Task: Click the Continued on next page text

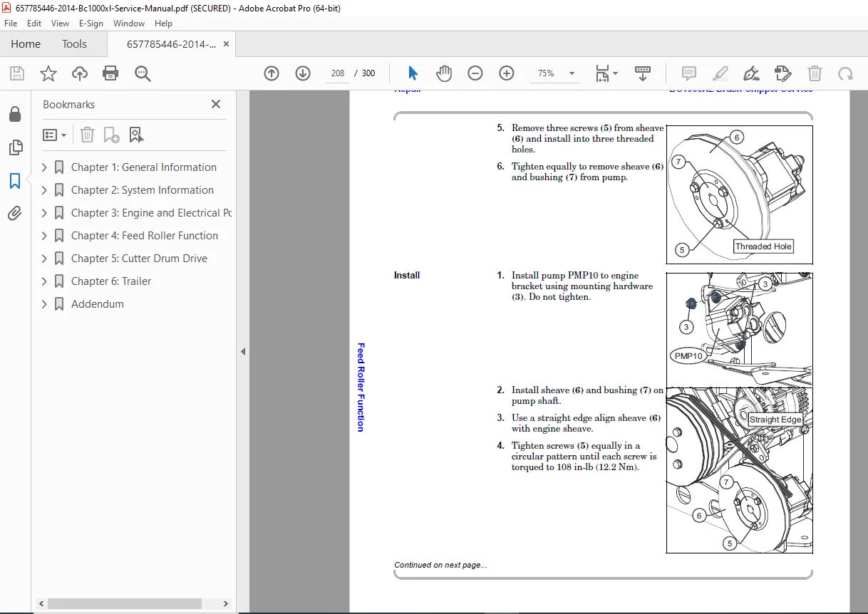Action: pyautogui.click(x=440, y=565)
